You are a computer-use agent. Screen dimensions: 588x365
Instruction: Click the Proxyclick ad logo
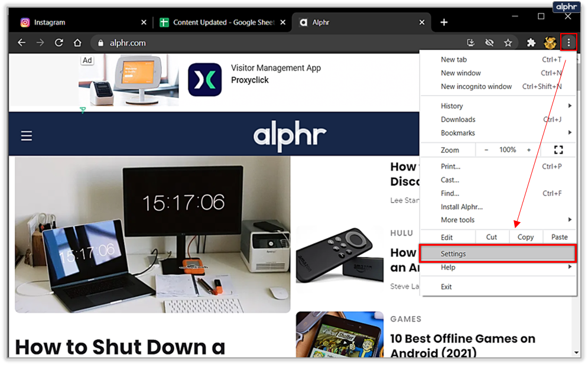point(204,80)
